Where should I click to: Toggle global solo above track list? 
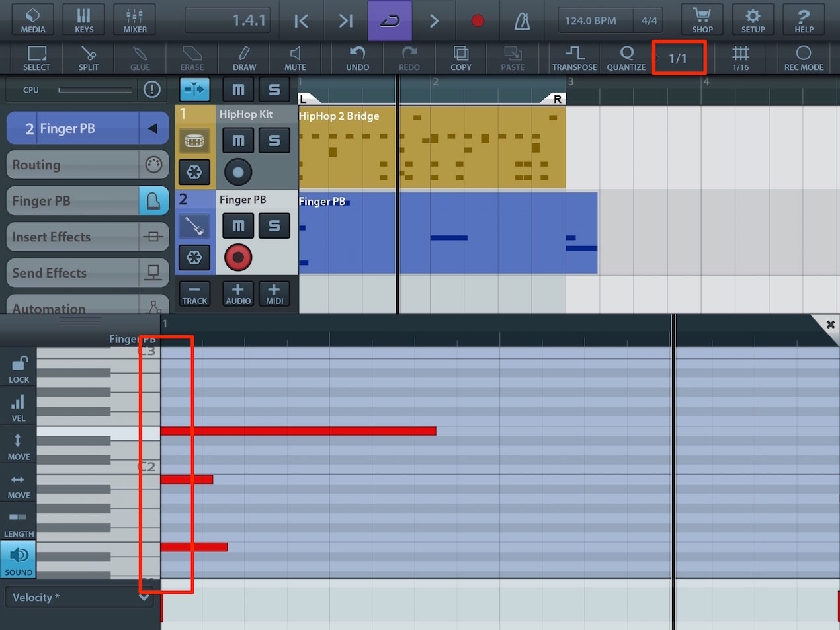tap(274, 89)
